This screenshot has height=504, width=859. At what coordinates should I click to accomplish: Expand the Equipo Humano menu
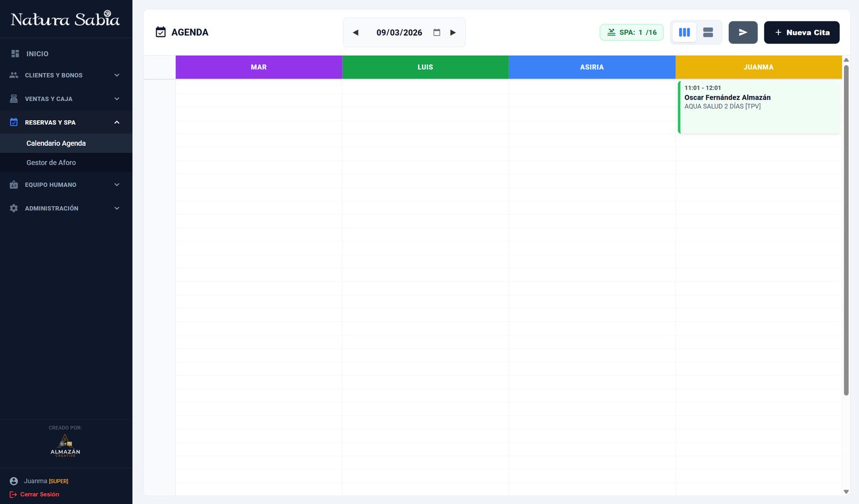click(65, 185)
